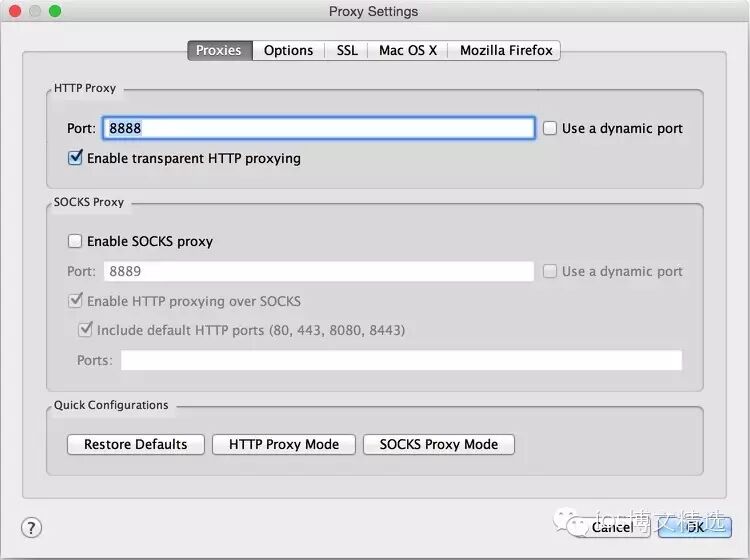750x560 pixels.
Task: Open the Options tab
Action: [288, 50]
